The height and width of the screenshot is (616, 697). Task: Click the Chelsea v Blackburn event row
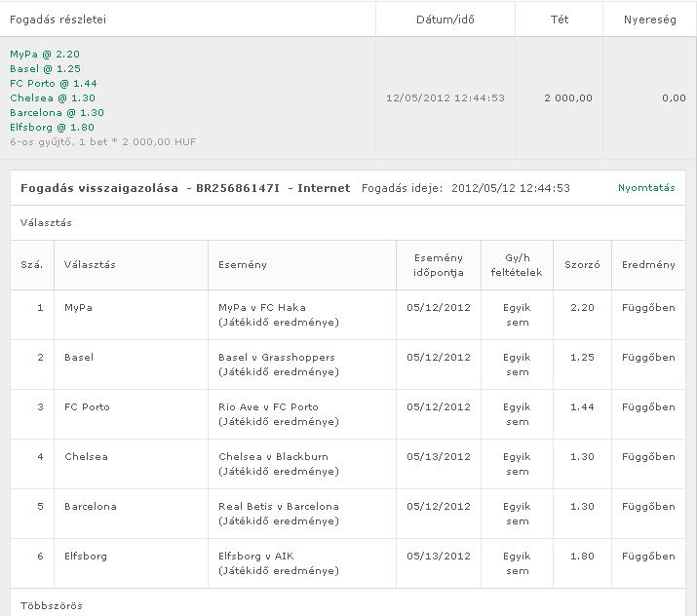[x=273, y=457]
